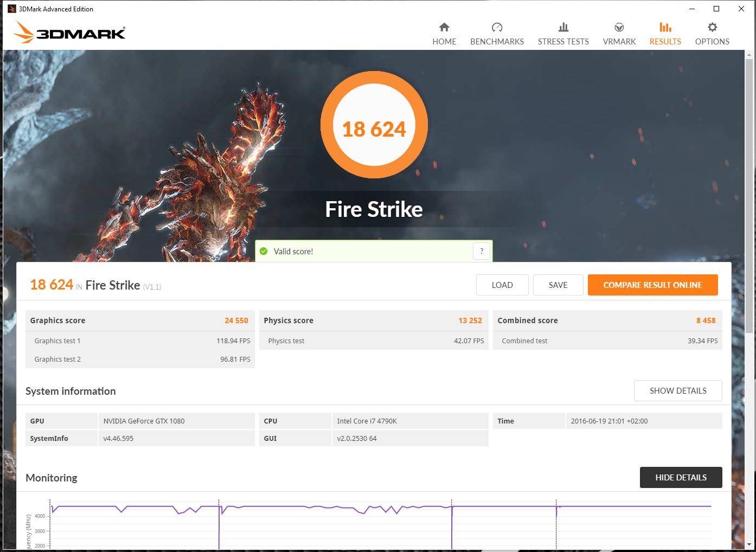Image resolution: width=756 pixels, height=552 pixels.
Task: Maximize the 3DMark window
Action: point(716,9)
